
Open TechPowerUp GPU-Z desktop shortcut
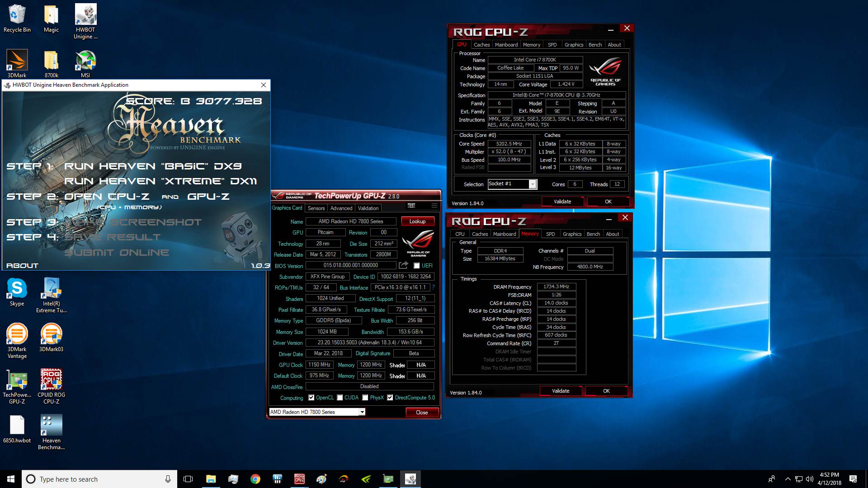point(17,386)
